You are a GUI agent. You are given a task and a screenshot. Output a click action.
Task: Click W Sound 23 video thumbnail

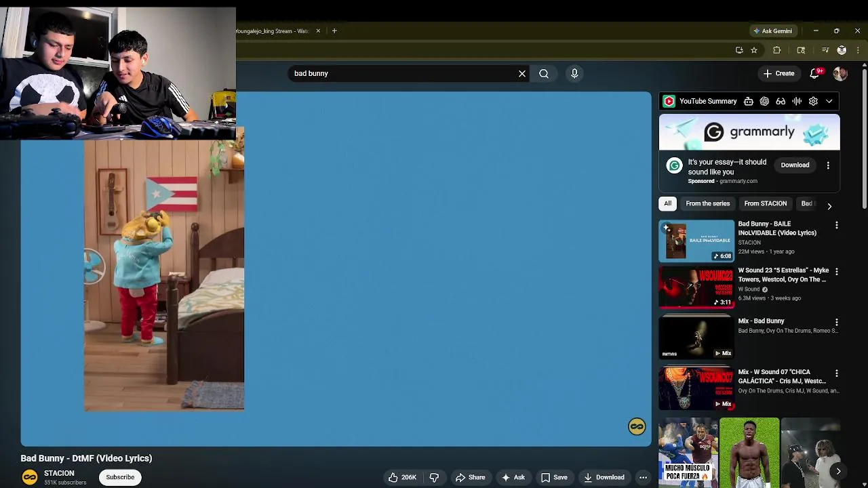point(696,287)
